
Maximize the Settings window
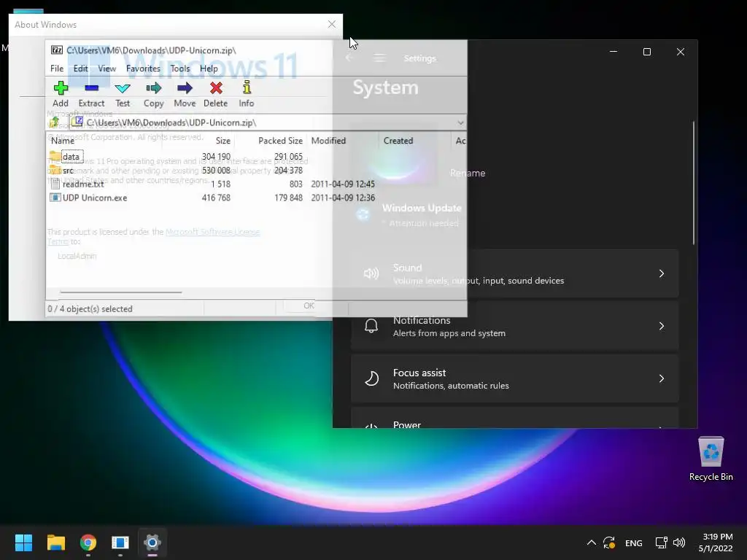[x=647, y=52]
